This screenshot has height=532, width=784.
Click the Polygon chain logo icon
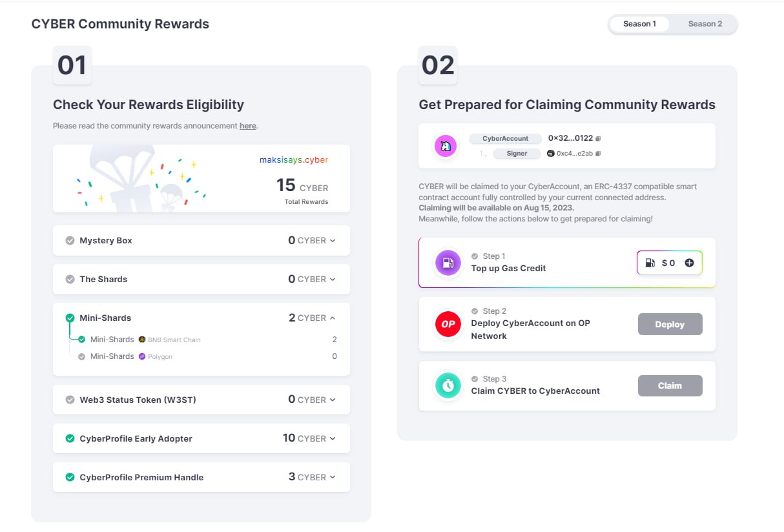142,356
